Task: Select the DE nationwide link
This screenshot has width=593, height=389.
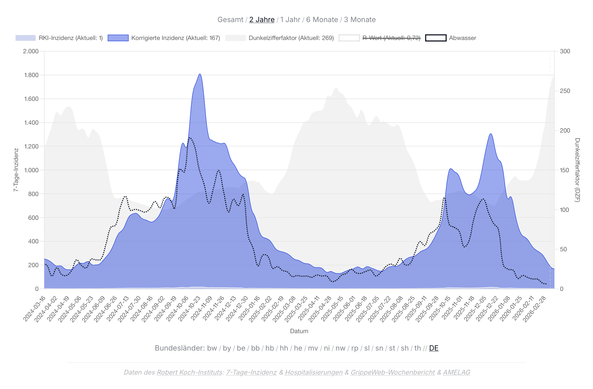Action: coord(434,348)
